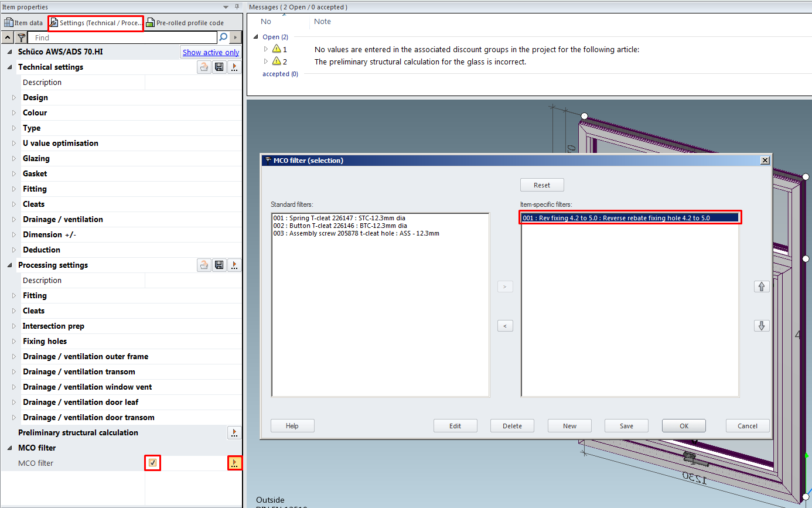This screenshot has width=812, height=508.
Task: Expand the Glazing settings group
Action: (x=15, y=159)
